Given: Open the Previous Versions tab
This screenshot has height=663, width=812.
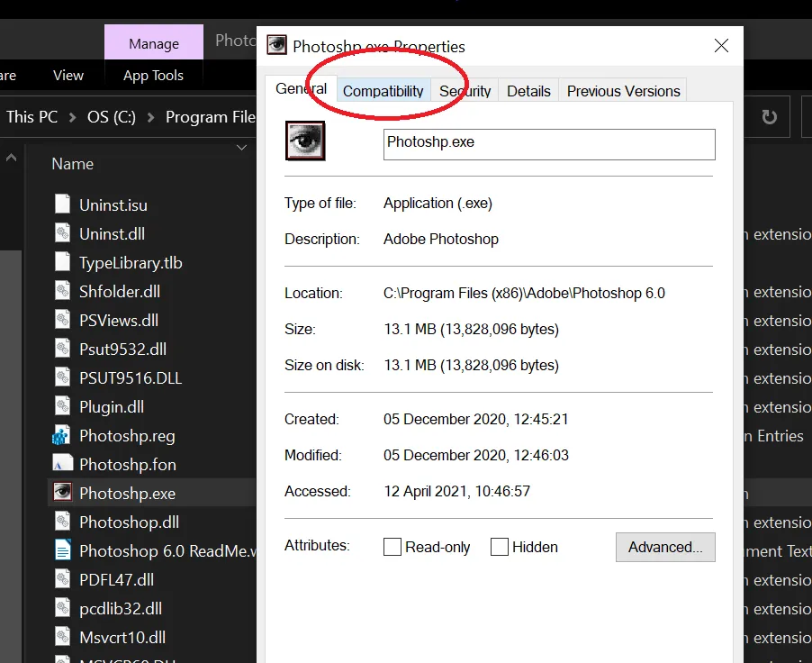Looking at the screenshot, I should (x=623, y=91).
